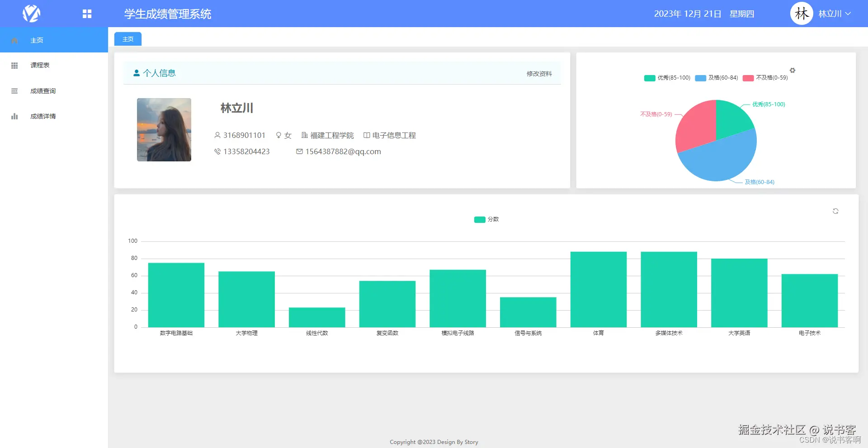Click the 星期四 weekday text
The height and width of the screenshot is (448, 868).
pos(742,14)
